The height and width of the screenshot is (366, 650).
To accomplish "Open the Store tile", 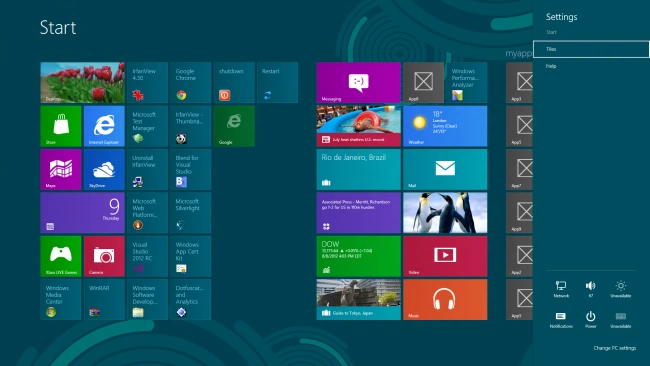I will [61, 126].
